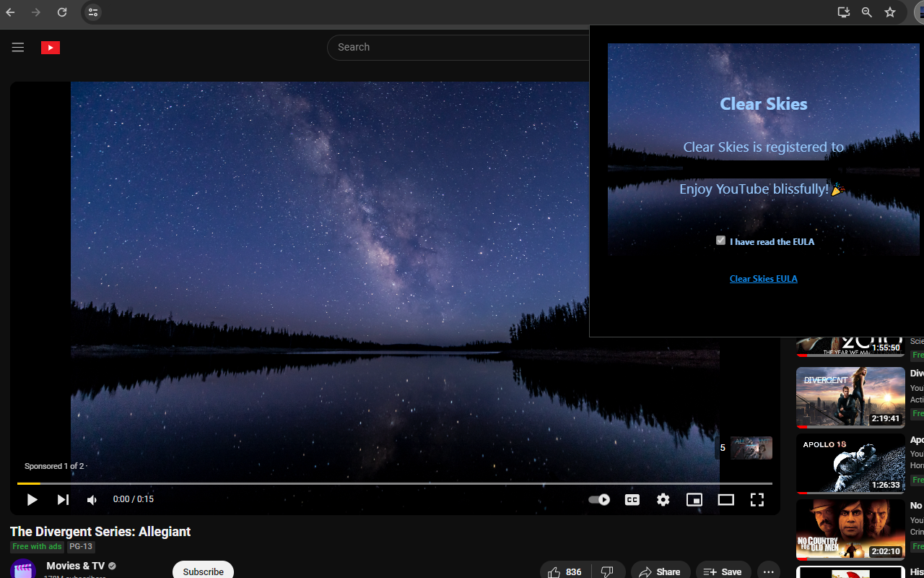This screenshot has width=924, height=578.
Task: Click the ad skip countdown thumbnail
Action: [751, 448]
